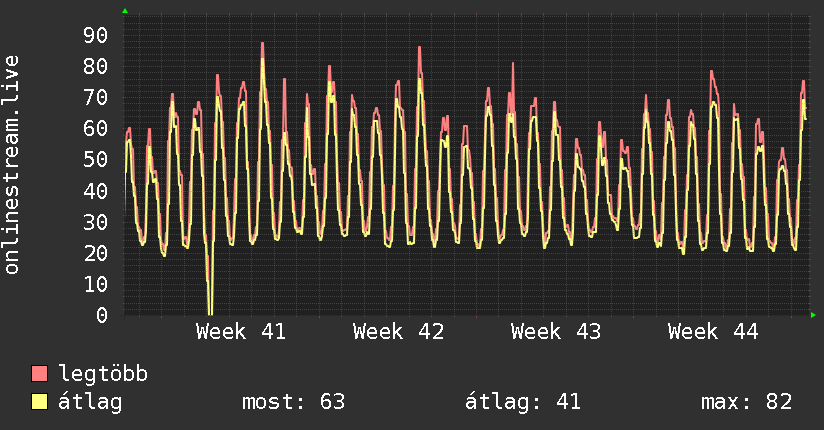Click the 40 y-axis tick label
The image size is (824, 430).
click(96, 191)
